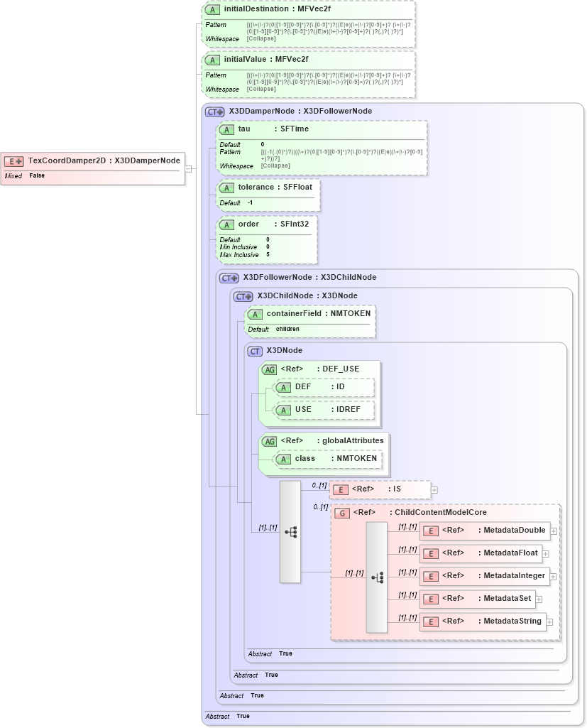Select the initialDestination : MFVec2f title
The width and height of the screenshot is (587, 728).
pos(278,9)
